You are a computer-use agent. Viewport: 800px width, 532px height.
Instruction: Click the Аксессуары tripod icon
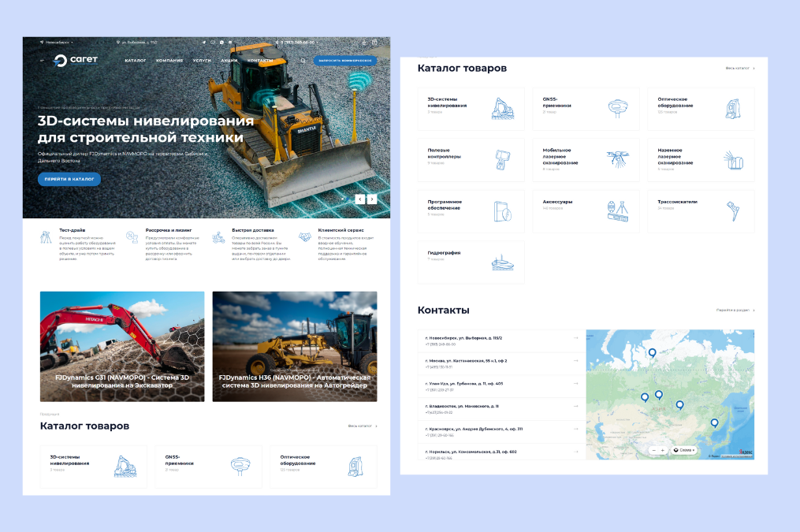click(618, 211)
